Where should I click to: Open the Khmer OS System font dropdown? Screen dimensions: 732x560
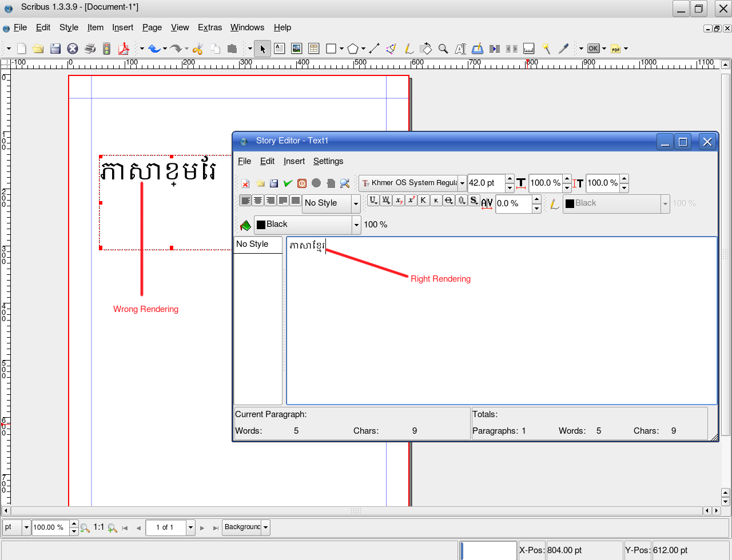462,183
